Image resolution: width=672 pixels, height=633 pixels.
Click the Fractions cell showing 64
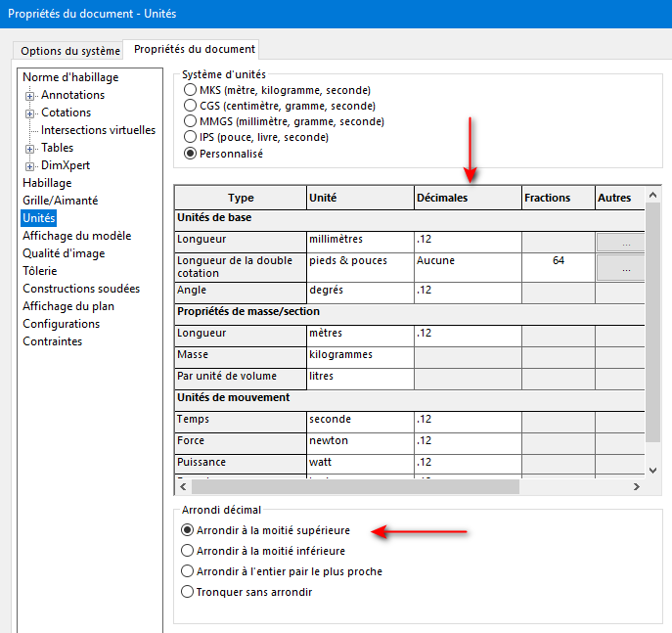click(558, 261)
